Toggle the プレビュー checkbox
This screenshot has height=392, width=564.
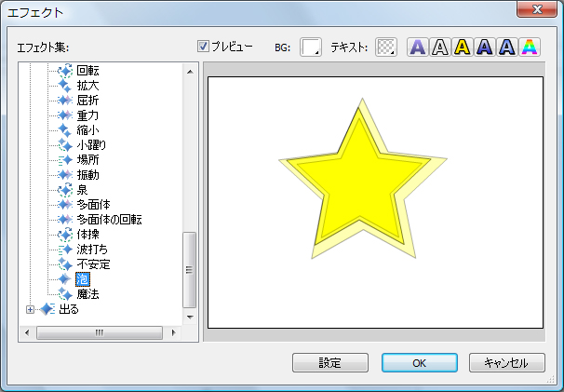point(203,47)
